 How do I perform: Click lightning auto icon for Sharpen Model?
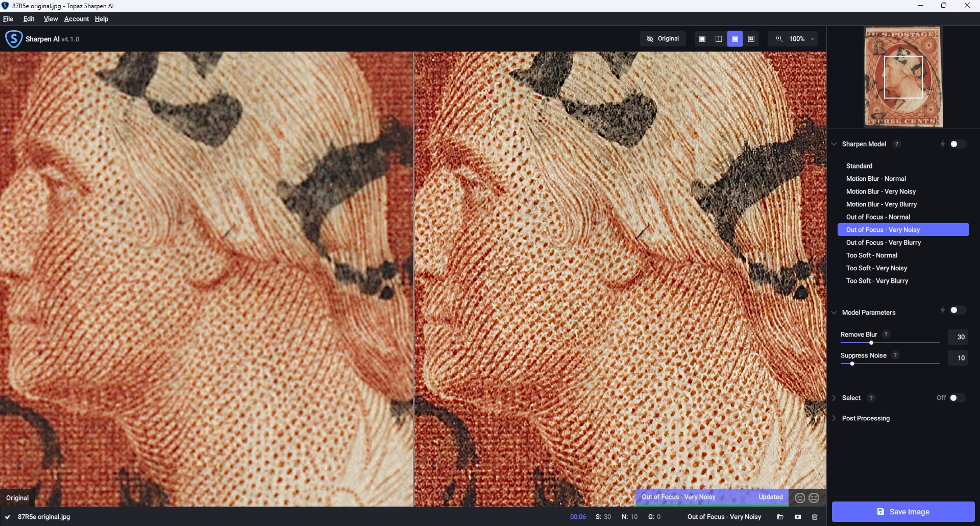(943, 145)
